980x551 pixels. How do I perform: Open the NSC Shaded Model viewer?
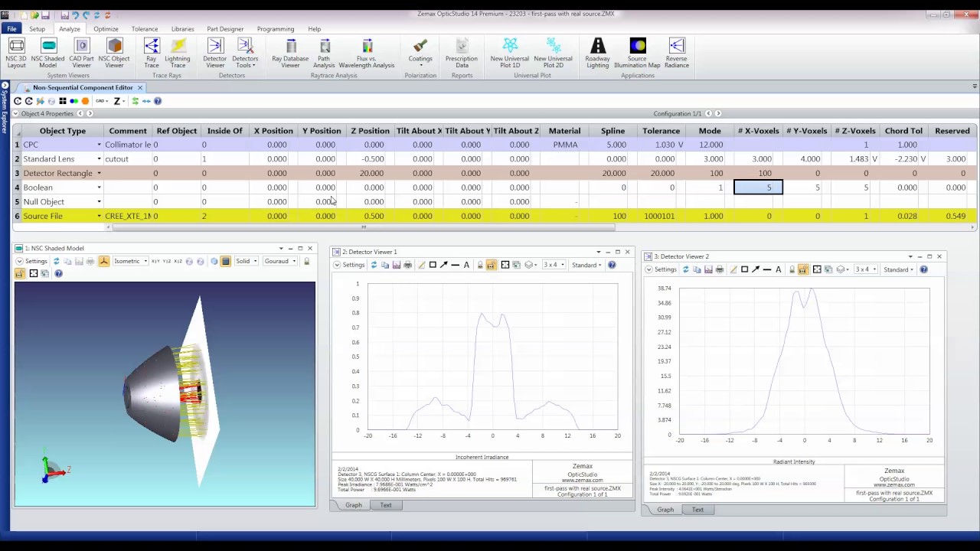click(x=47, y=53)
